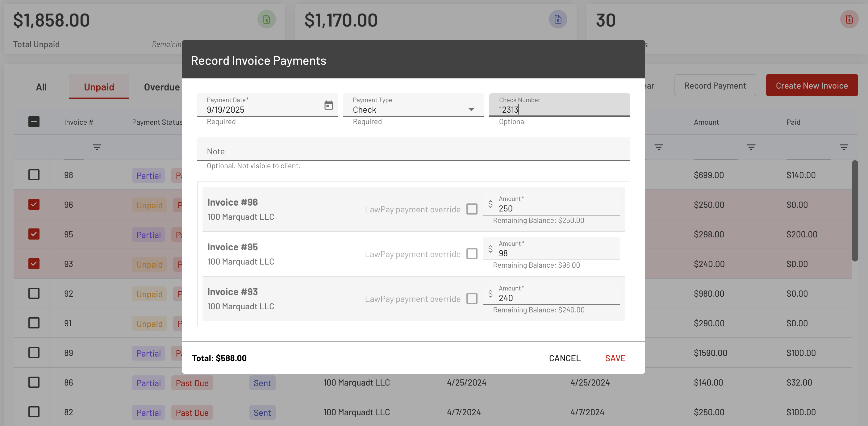The width and height of the screenshot is (868, 426).
Task: Switch to the Overdue tab
Action: (161, 87)
